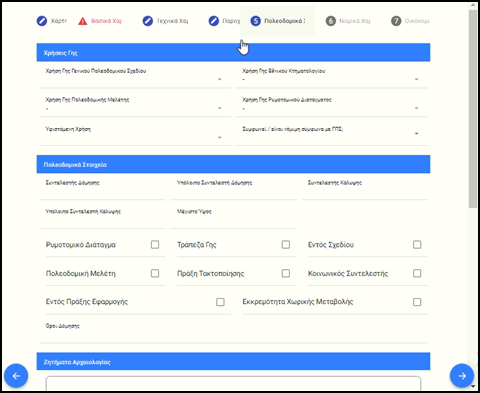Open the Βασικά step tab
The height and width of the screenshot is (393, 480).
(100, 21)
